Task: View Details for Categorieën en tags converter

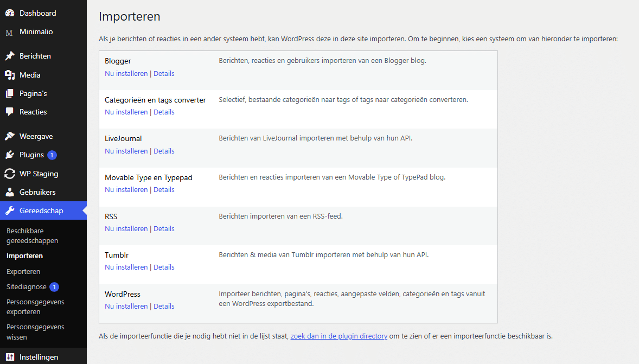Action: [x=164, y=112]
